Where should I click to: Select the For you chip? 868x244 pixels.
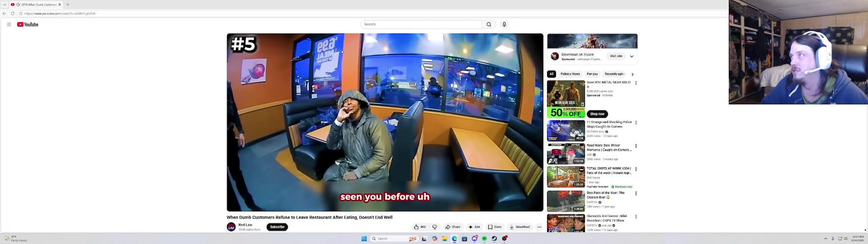pyautogui.click(x=592, y=74)
